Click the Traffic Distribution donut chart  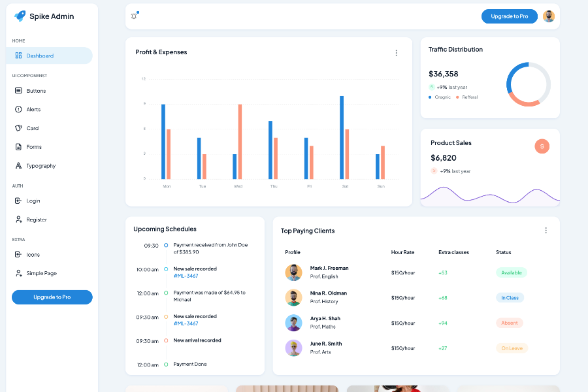529,84
